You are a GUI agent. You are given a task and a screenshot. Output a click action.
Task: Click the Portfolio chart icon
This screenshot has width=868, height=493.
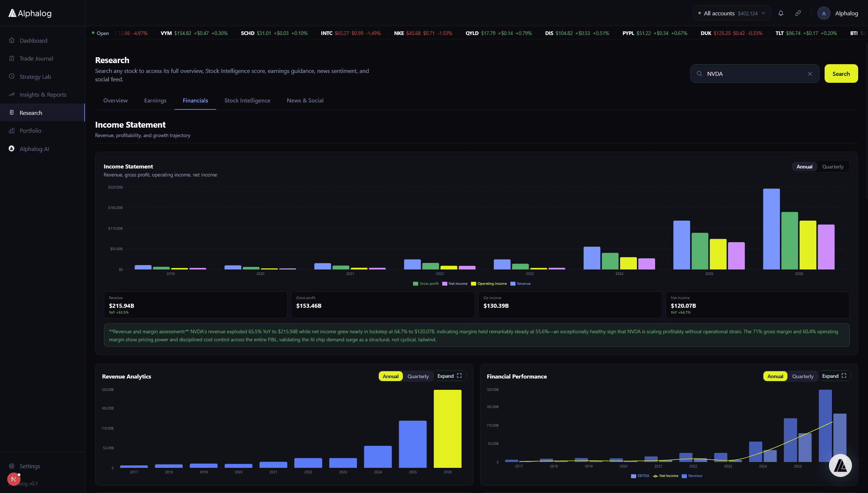pos(12,131)
